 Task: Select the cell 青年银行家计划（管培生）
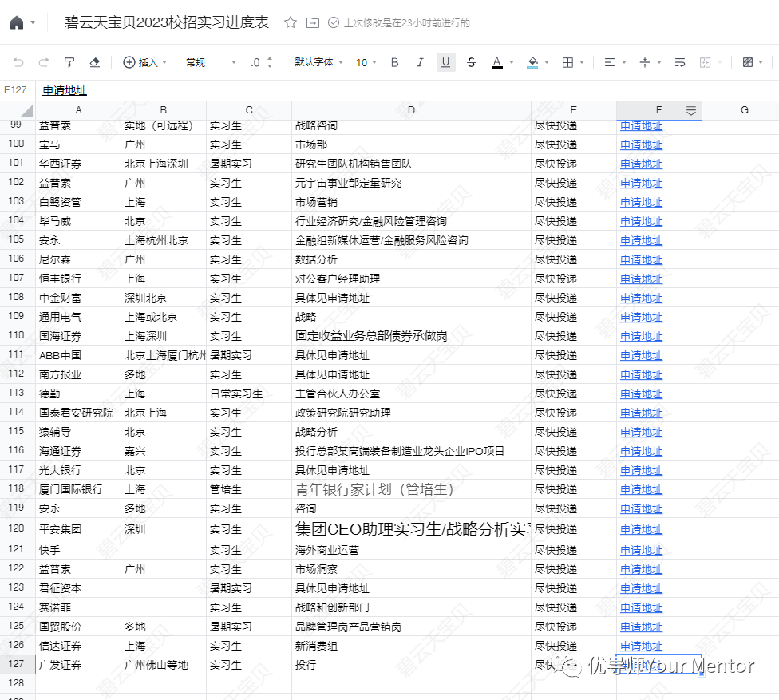coord(411,489)
